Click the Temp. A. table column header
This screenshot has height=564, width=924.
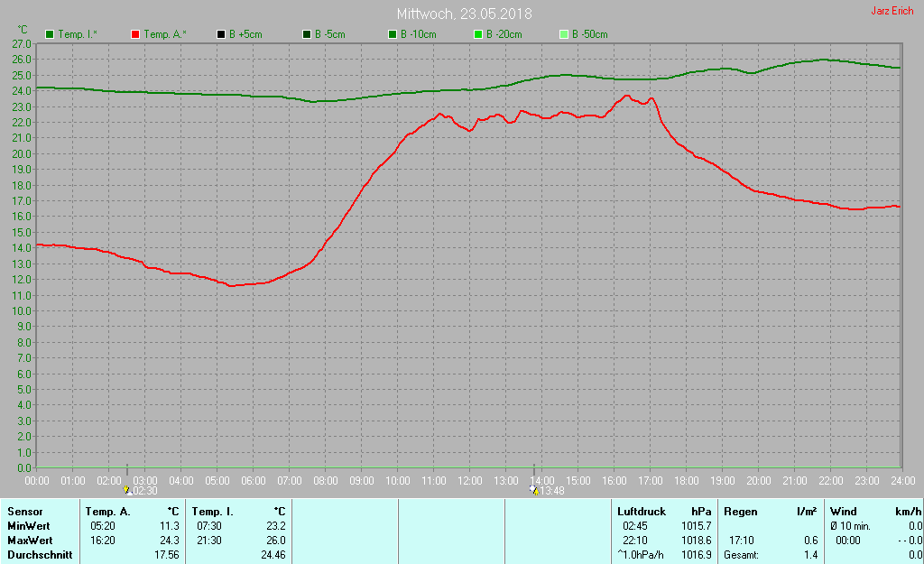point(108,512)
